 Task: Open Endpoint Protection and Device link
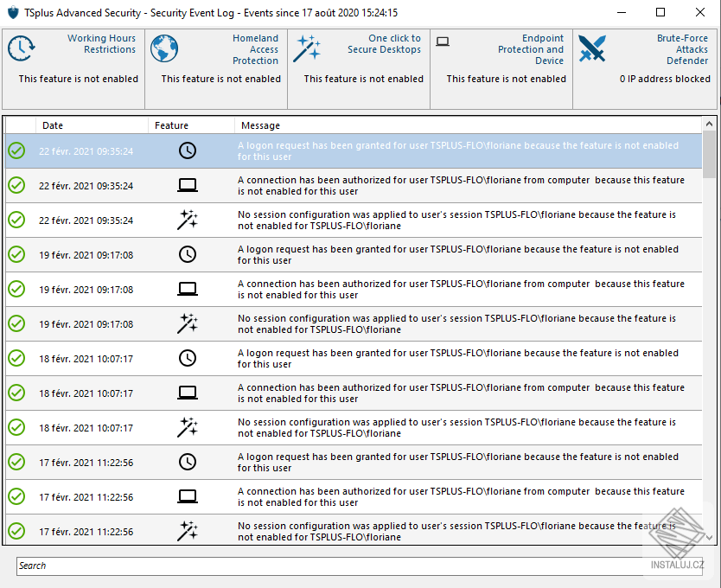[x=531, y=49]
